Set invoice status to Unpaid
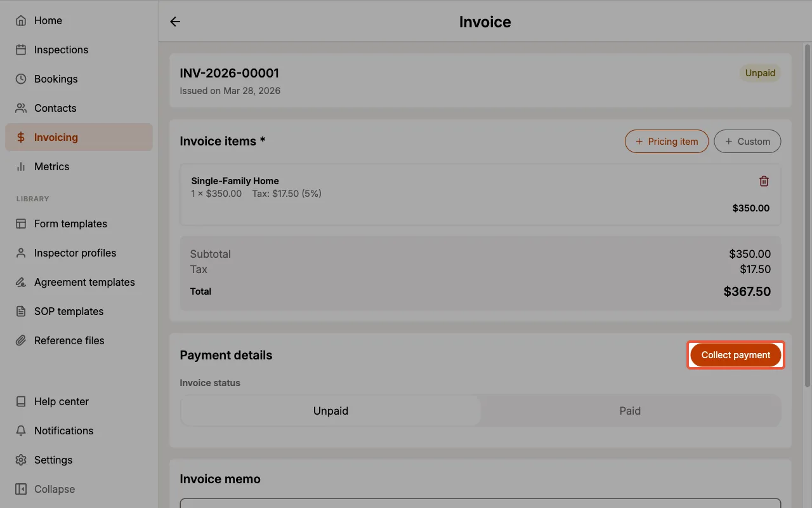The width and height of the screenshot is (812, 508). coord(331,411)
